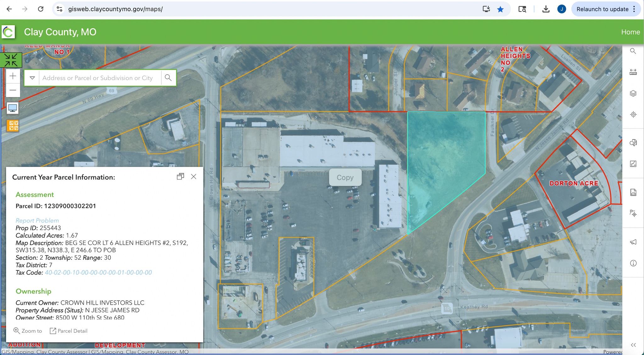Open the export map image icon

point(633,192)
